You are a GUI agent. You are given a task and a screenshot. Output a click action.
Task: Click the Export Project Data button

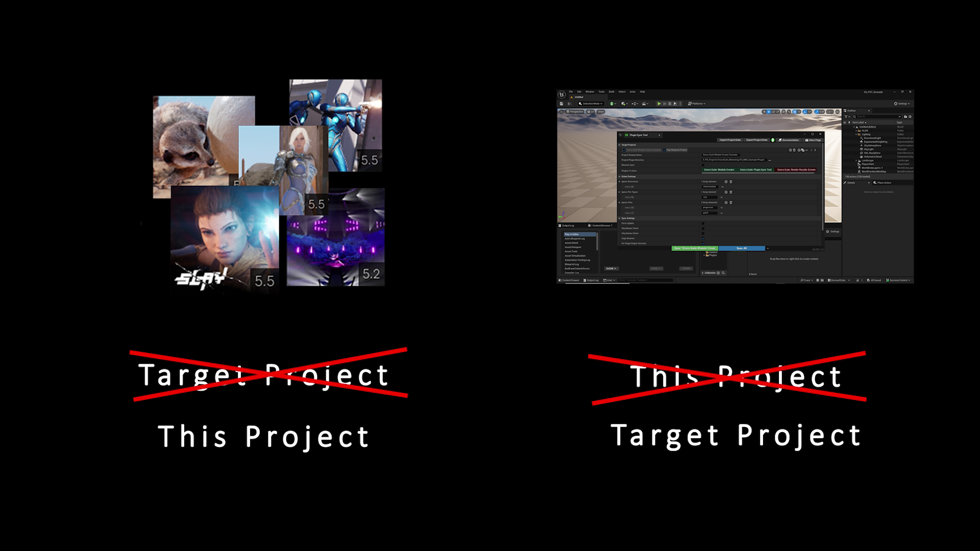point(757,140)
